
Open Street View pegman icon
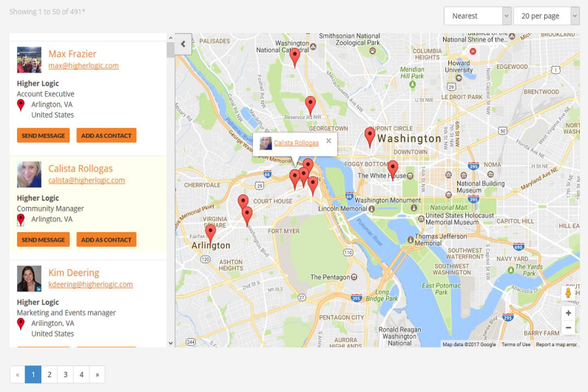[568, 293]
